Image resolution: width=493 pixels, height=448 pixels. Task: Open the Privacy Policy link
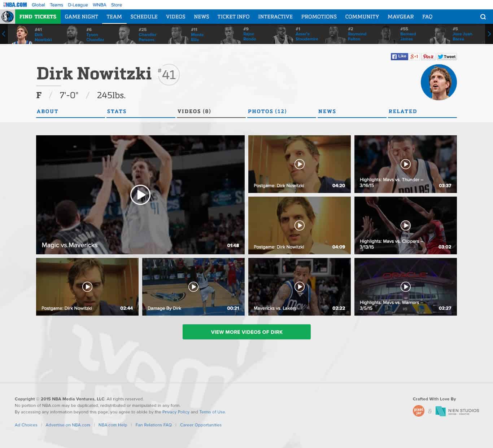pyautogui.click(x=176, y=412)
